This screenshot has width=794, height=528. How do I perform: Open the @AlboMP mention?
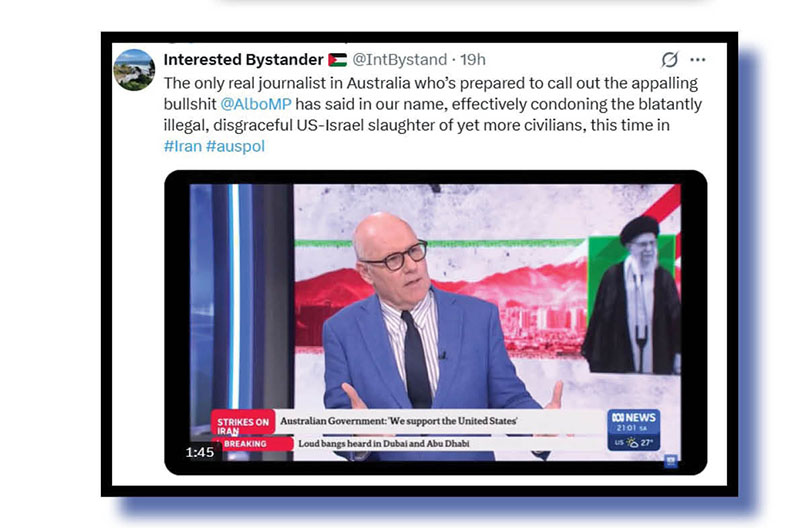tap(256, 104)
